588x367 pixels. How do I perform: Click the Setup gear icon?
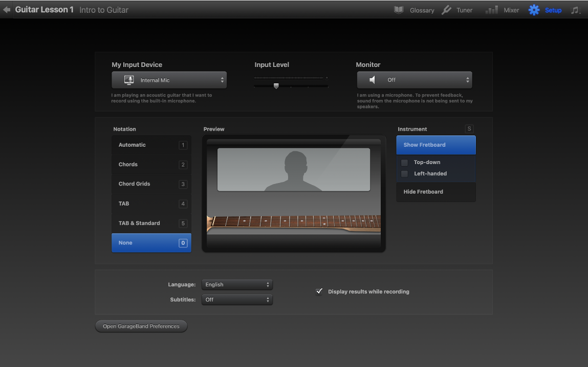tap(534, 10)
